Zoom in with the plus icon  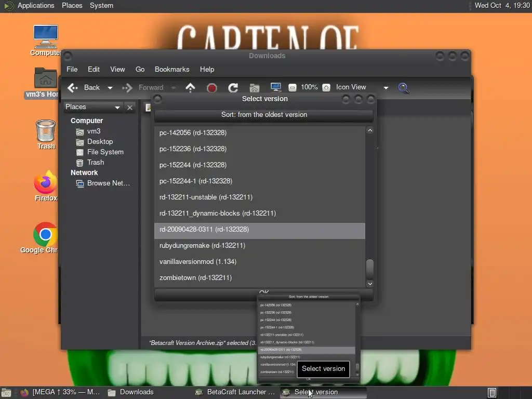[x=326, y=87]
